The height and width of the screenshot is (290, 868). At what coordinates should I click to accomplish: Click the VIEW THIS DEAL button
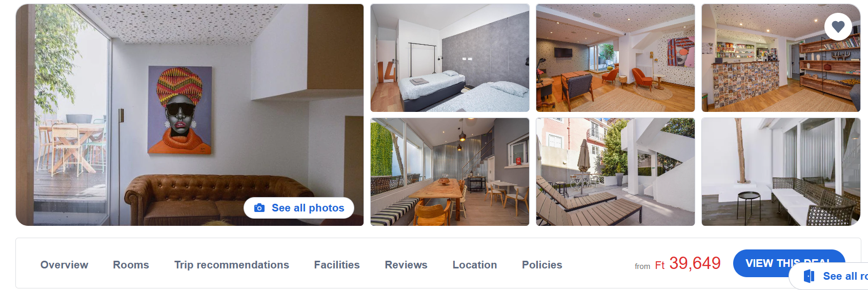[x=789, y=263]
